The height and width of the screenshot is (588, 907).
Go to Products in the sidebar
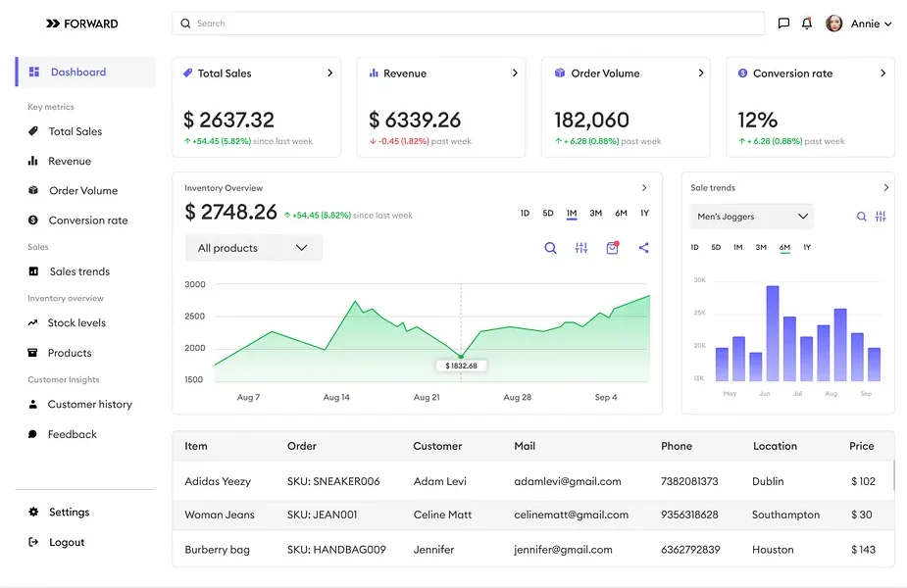click(70, 353)
